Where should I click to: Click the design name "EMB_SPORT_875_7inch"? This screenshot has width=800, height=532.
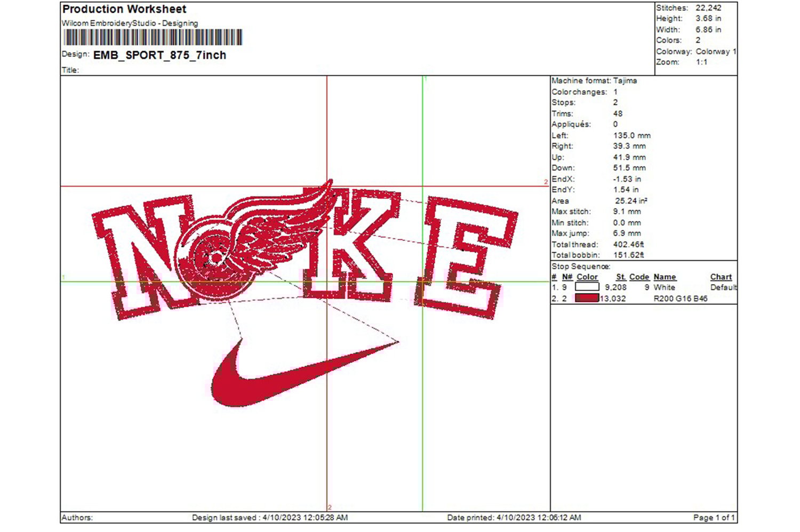(x=159, y=55)
